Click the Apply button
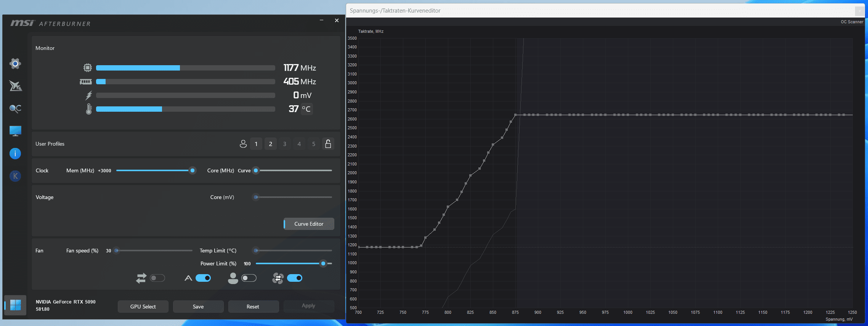The height and width of the screenshot is (326, 868). [x=309, y=306]
